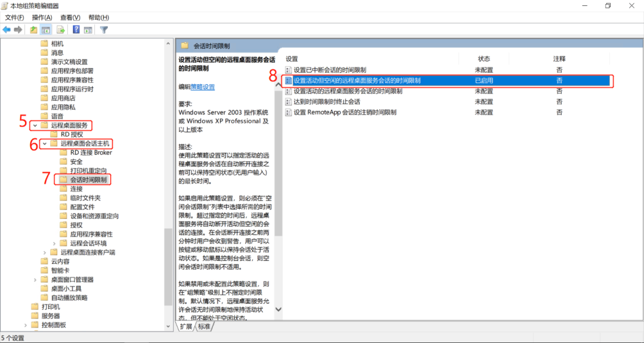644x343 pixels.
Task: Select the 设备和资源重定向 tree folder
Action: tap(94, 216)
